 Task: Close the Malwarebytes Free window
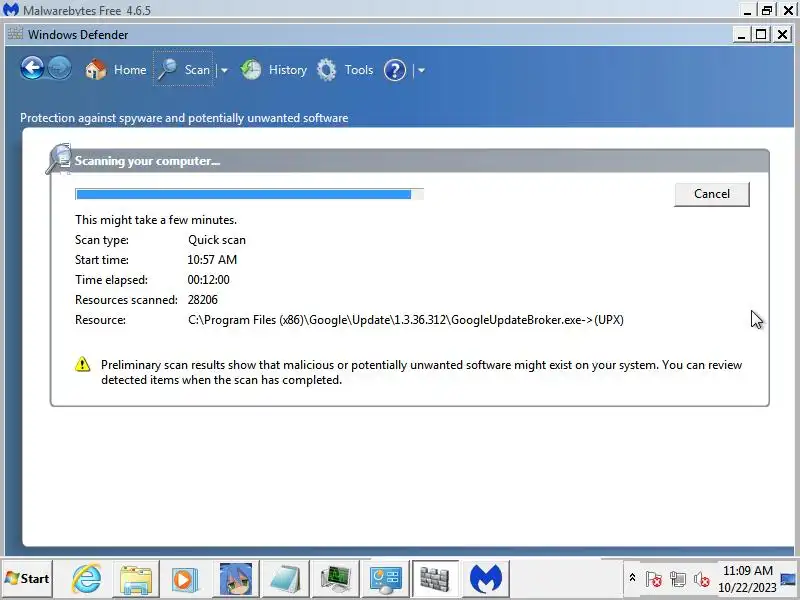point(788,10)
